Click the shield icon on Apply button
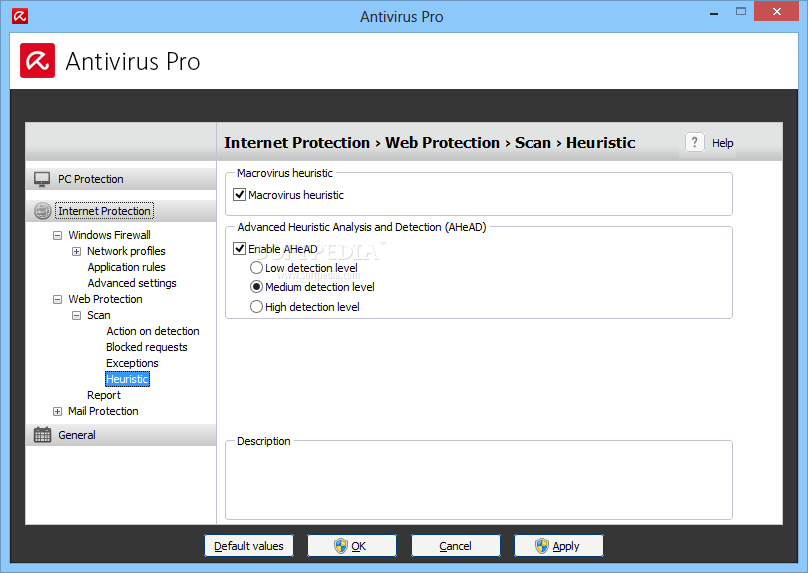The image size is (808, 573). click(x=542, y=546)
